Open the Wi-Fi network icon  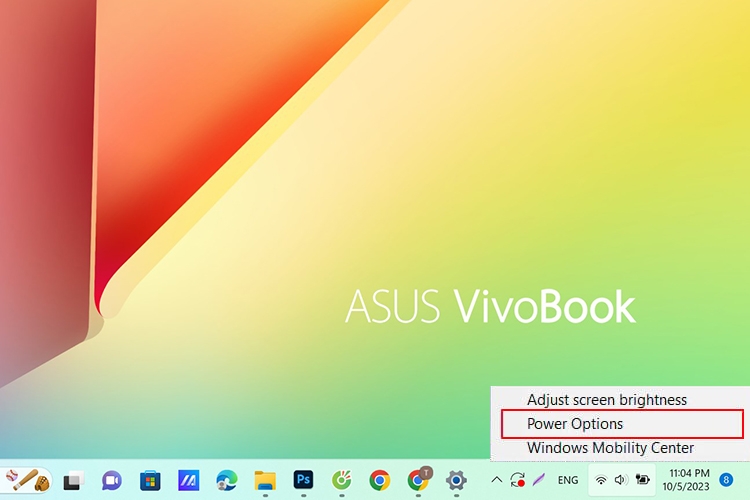point(601,480)
